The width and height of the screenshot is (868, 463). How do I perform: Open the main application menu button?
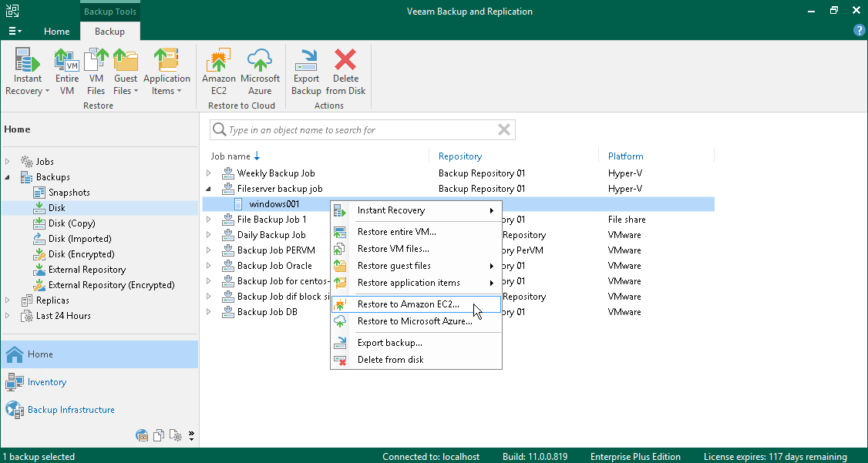coord(15,31)
